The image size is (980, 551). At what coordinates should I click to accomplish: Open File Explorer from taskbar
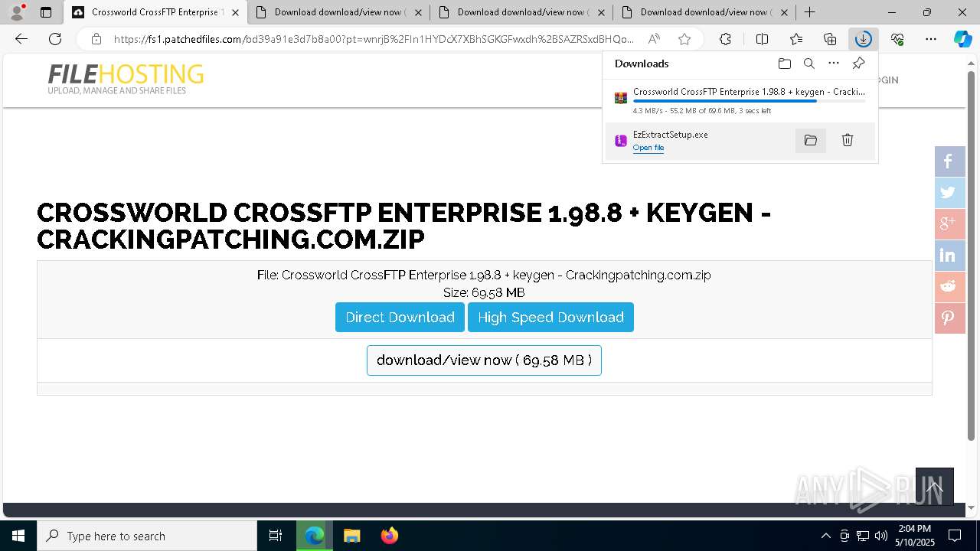coord(351,536)
